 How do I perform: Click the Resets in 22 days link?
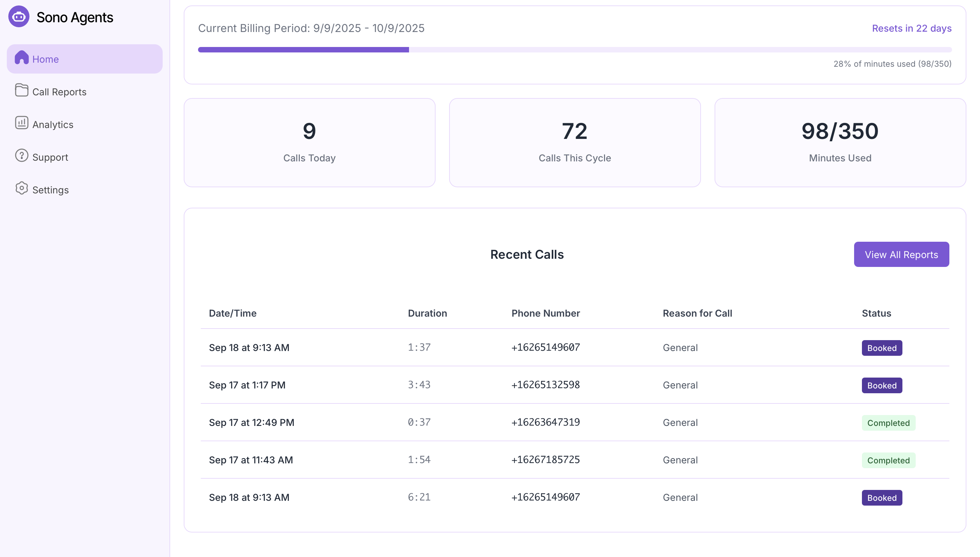(911, 28)
